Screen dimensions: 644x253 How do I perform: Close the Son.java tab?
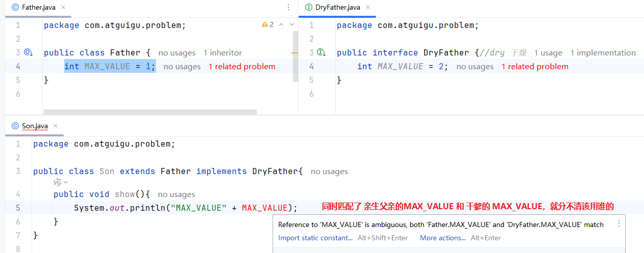tap(56, 126)
